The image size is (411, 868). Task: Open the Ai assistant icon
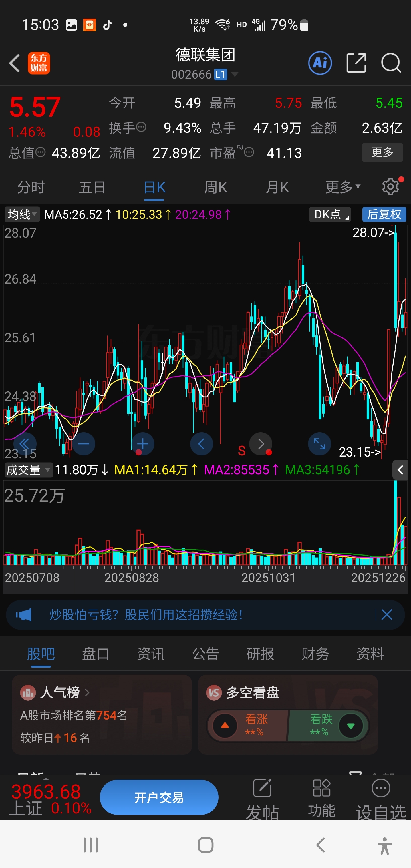[x=320, y=63]
